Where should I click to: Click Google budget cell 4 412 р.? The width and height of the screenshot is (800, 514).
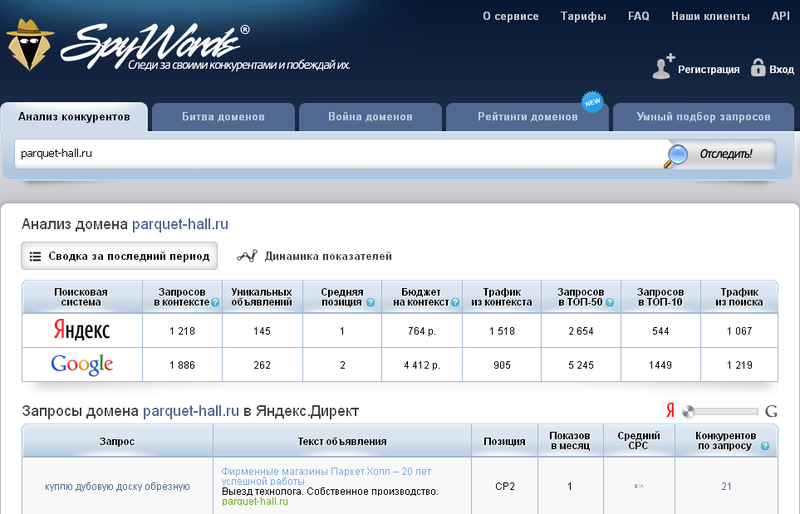421,365
